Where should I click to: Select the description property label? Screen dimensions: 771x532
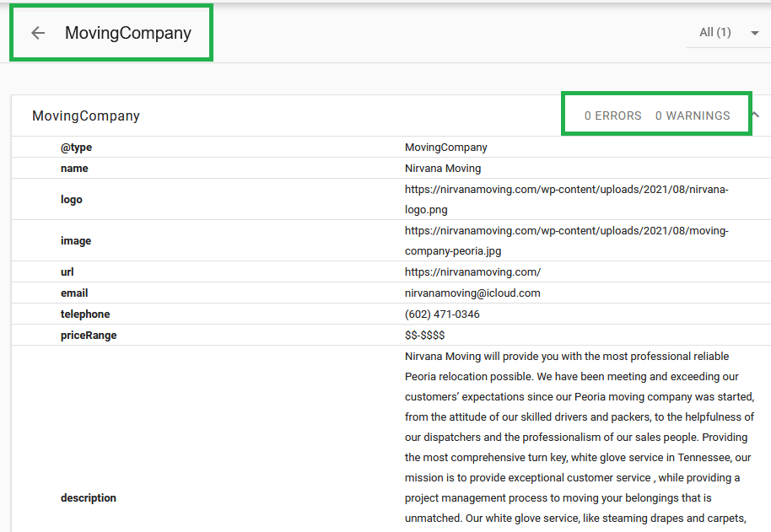point(89,498)
